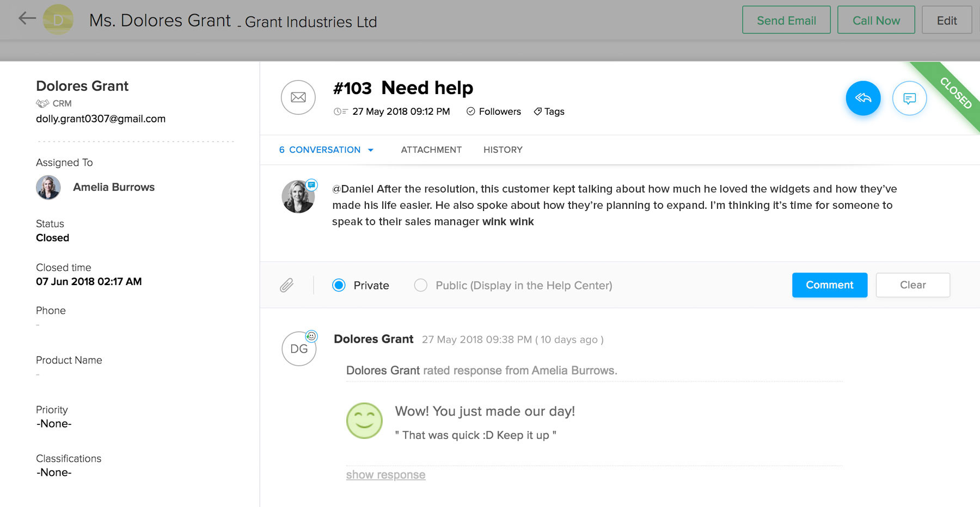This screenshot has height=507, width=980.
Task: Click the Edit button
Action: (x=947, y=20)
